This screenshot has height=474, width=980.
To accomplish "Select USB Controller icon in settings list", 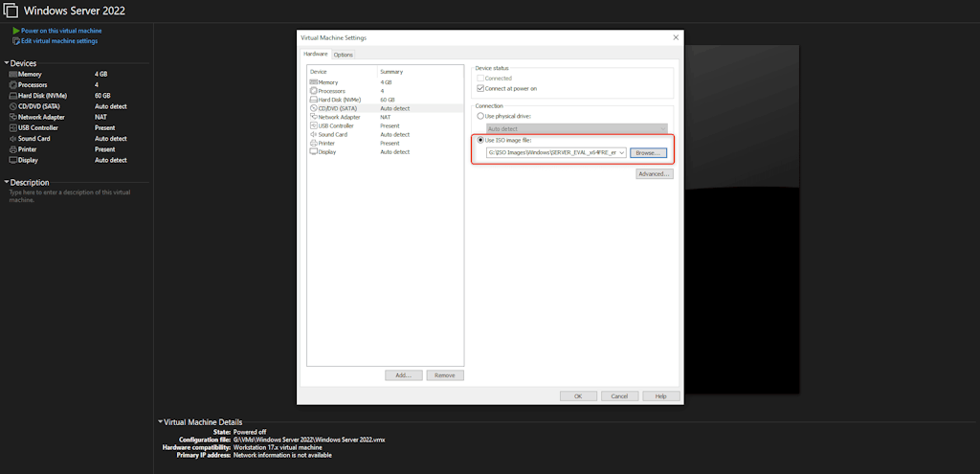I will point(314,125).
